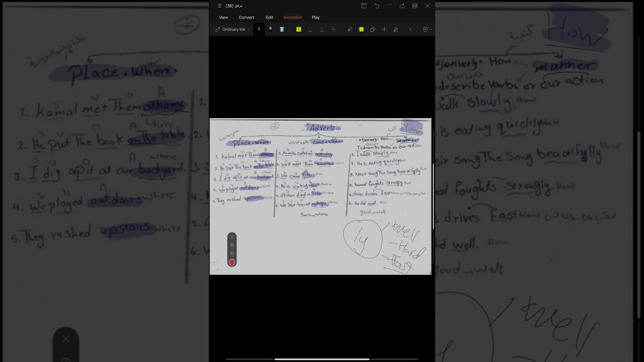Select the strikethrough annotation tool
The height and width of the screenshot is (362, 644).
coord(333,29)
